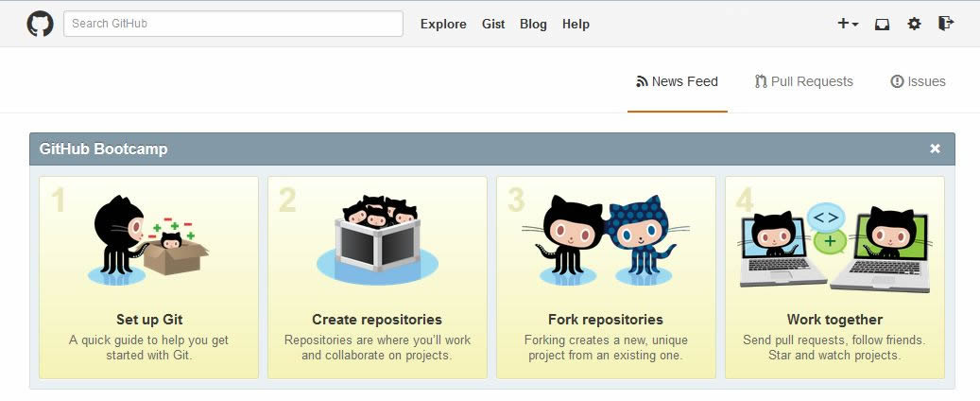
Task: Open the Help menu item
Action: (x=576, y=24)
